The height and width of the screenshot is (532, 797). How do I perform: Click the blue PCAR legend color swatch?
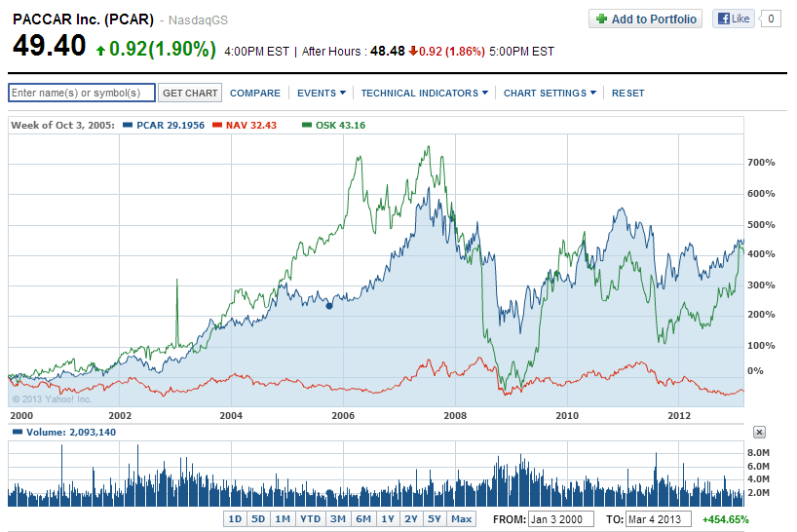pos(128,125)
